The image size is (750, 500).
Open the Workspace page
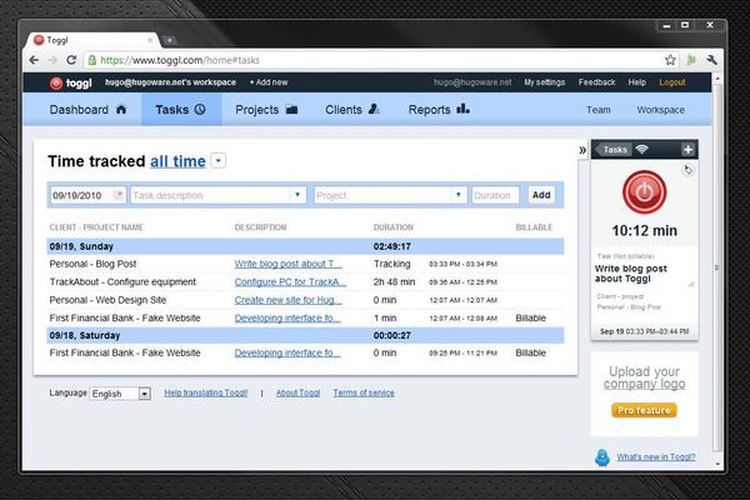click(661, 110)
